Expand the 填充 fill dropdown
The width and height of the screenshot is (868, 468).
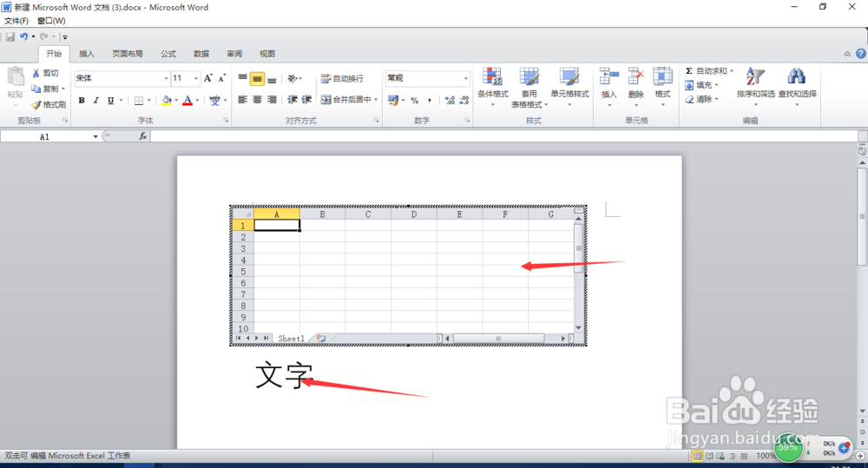tap(716, 85)
